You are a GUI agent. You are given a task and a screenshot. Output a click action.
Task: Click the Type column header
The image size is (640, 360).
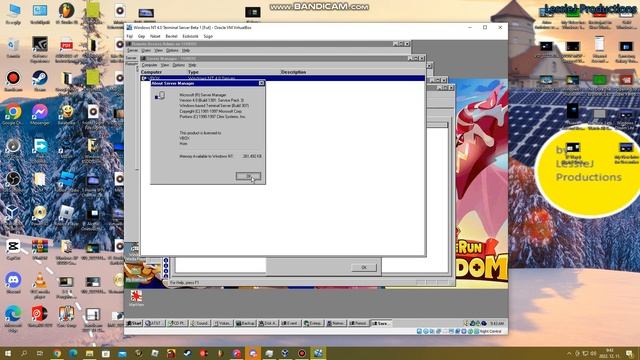(193, 72)
